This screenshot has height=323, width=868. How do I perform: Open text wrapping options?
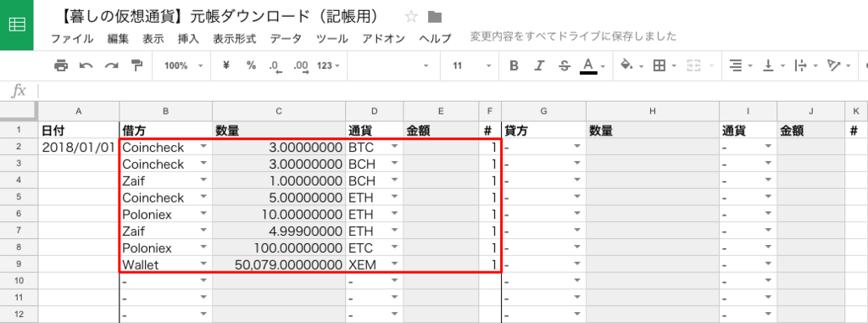(x=805, y=66)
